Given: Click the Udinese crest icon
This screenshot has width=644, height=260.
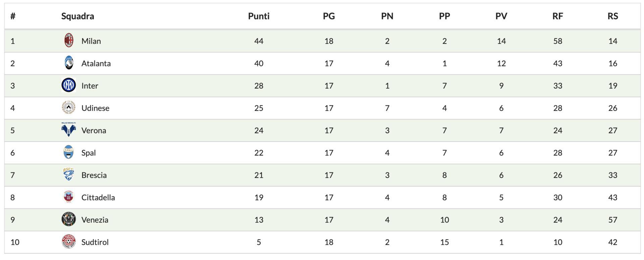Looking at the screenshot, I should 69,108.
